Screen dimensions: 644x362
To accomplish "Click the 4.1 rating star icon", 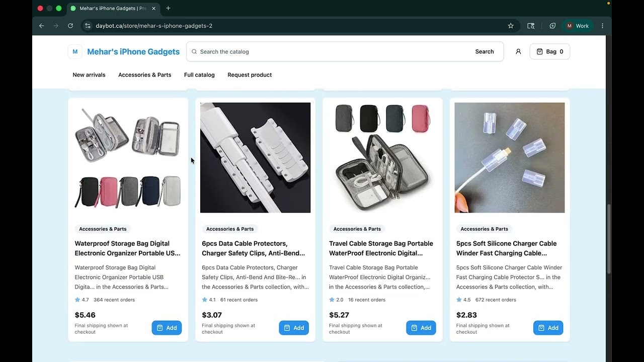I will pyautogui.click(x=205, y=300).
